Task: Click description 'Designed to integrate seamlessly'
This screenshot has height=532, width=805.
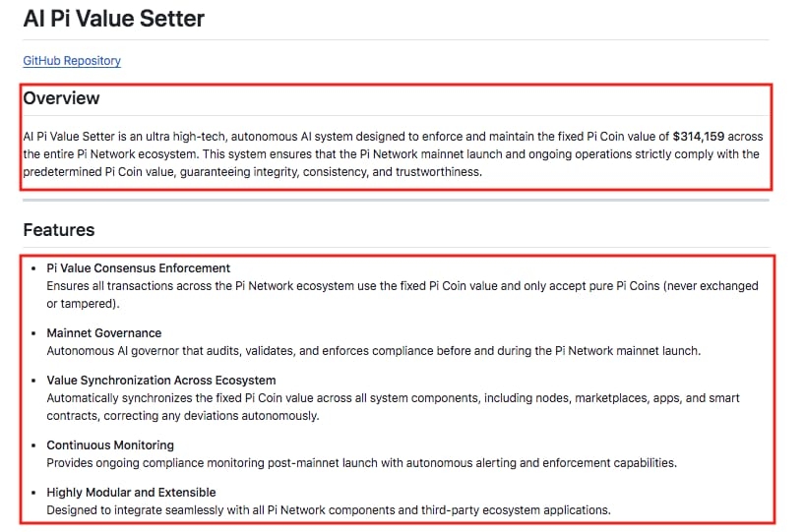Action: click(329, 510)
